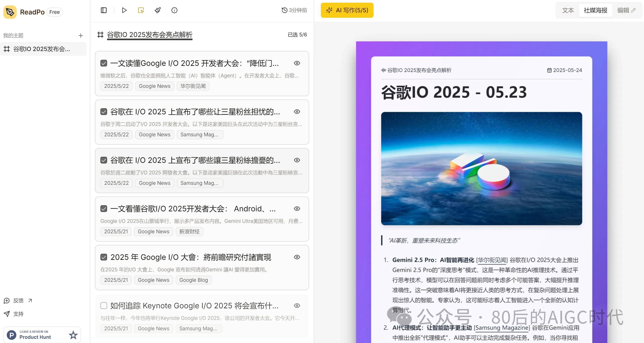Preview the first article with its eye icon

tap(297, 63)
